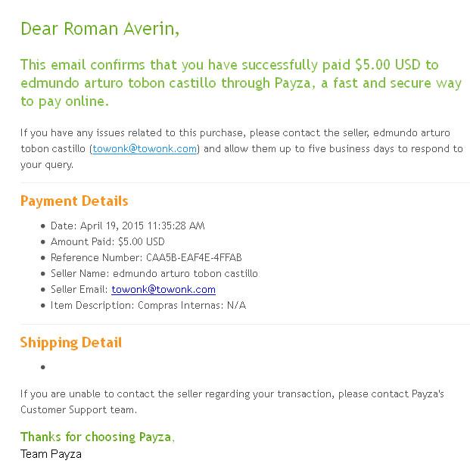This screenshot has height=476, width=470.
Task: Click the bullet point before the Date entry
Action: (43, 226)
